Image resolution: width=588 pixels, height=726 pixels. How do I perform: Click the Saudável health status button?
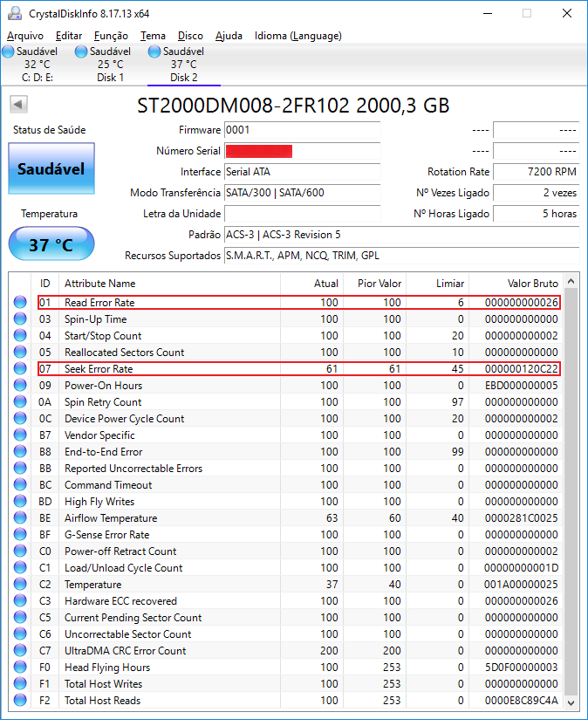51,168
